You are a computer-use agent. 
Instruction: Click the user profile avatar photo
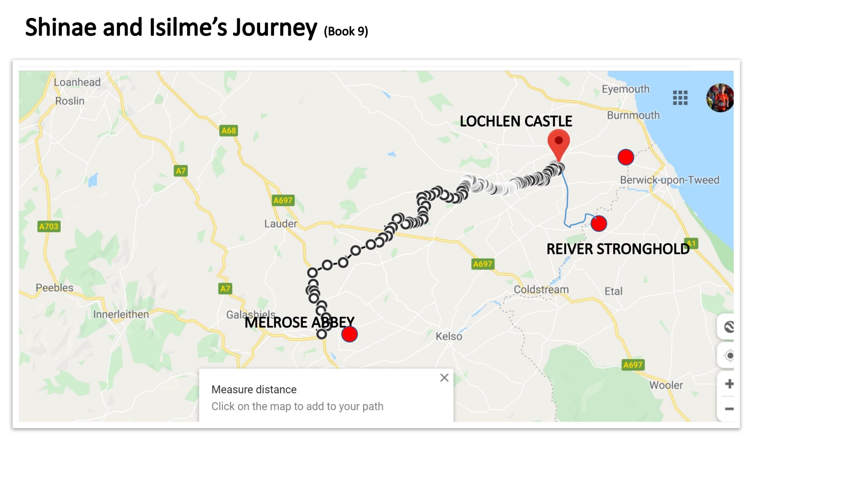pyautogui.click(x=720, y=98)
